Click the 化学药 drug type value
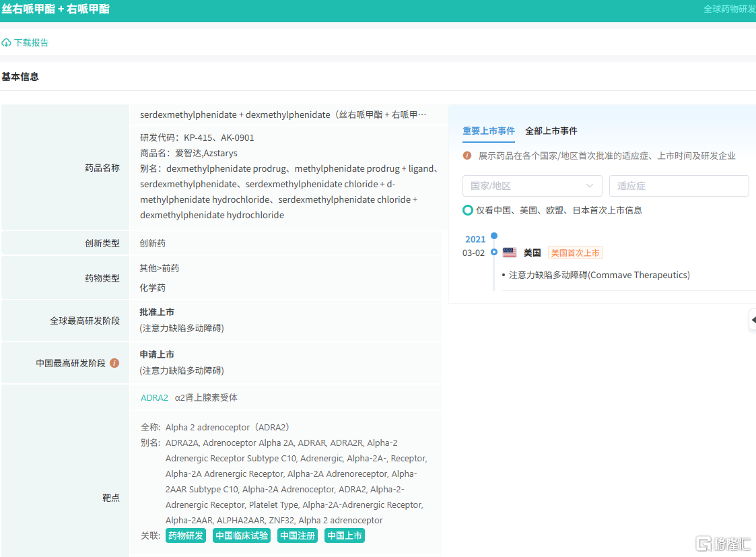 pos(152,288)
